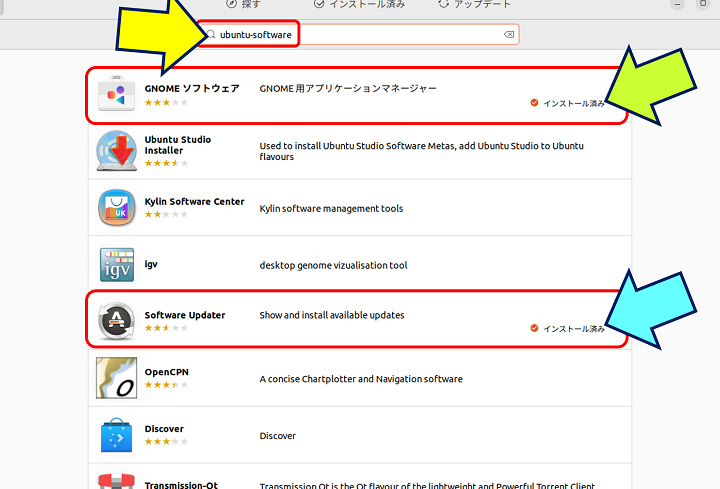Open the アップデート tab
The height and width of the screenshot is (489, 720).
click(x=473, y=5)
